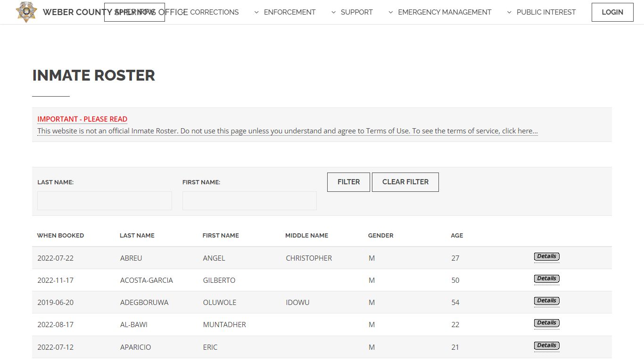644x362 pixels.
Task: Click the First Name column header
Action: coord(221,235)
